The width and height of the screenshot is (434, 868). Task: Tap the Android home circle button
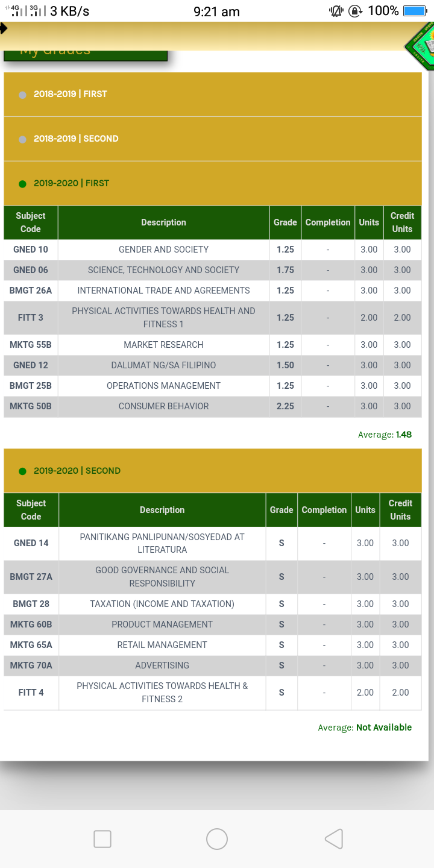point(217,838)
